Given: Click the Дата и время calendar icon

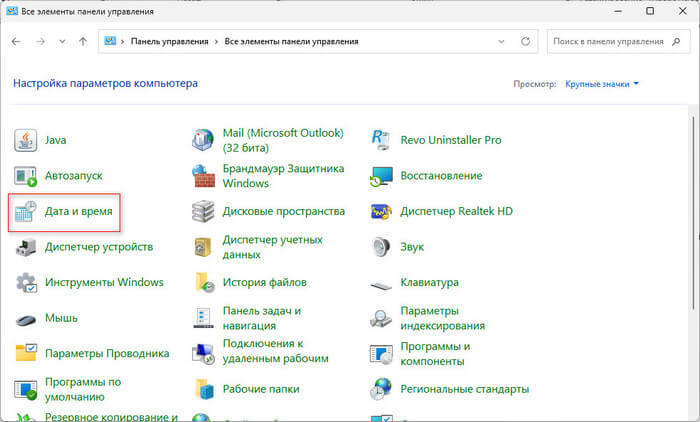Looking at the screenshot, I should click(26, 212).
